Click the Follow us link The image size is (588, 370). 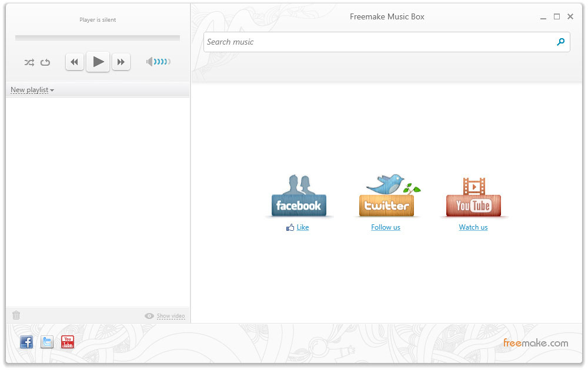tap(386, 227)
